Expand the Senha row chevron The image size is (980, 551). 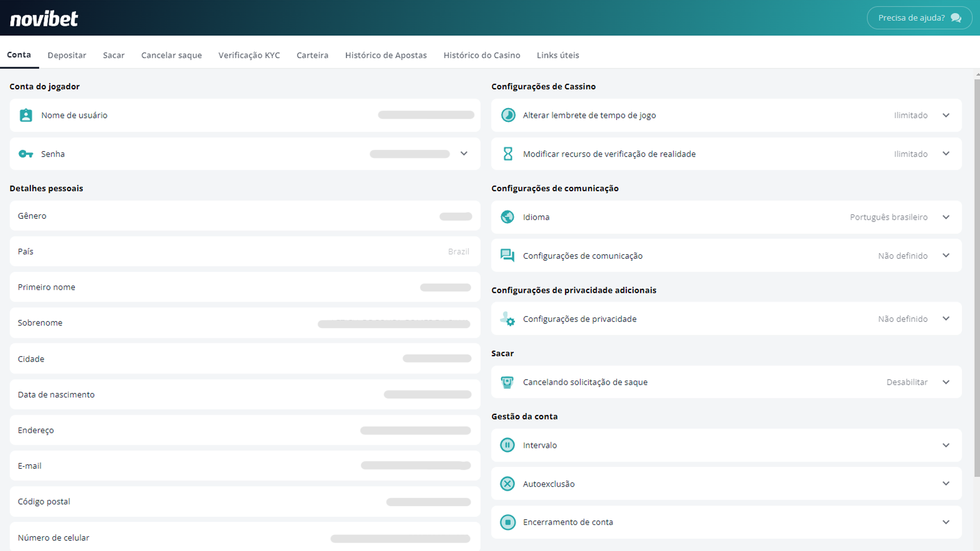[x=464, y=154]
